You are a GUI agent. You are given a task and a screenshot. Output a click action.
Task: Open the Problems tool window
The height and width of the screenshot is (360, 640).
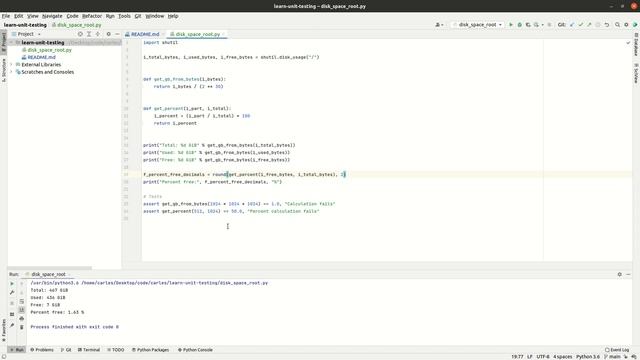pos(42,350)
